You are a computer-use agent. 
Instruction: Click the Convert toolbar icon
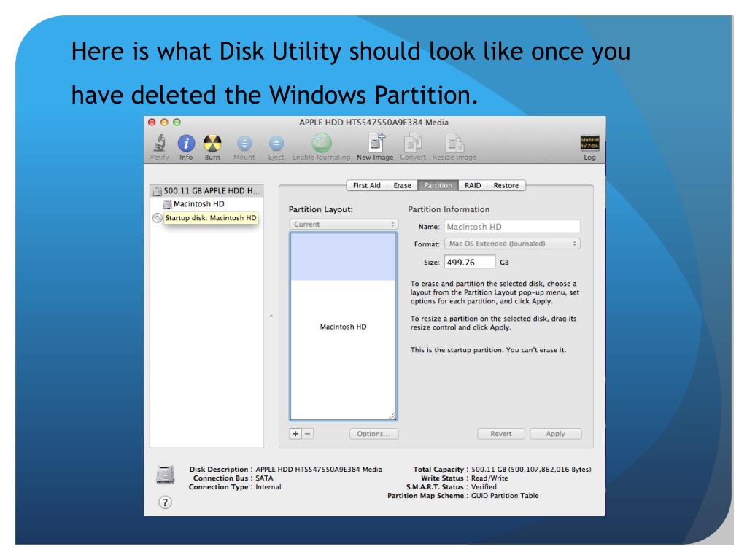413,143
